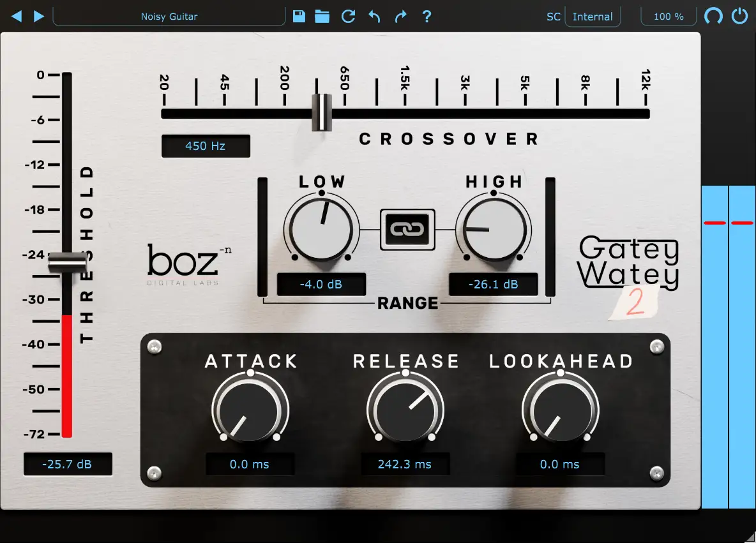Click the 1.5k mark on crossover scale

pos(405,78)
